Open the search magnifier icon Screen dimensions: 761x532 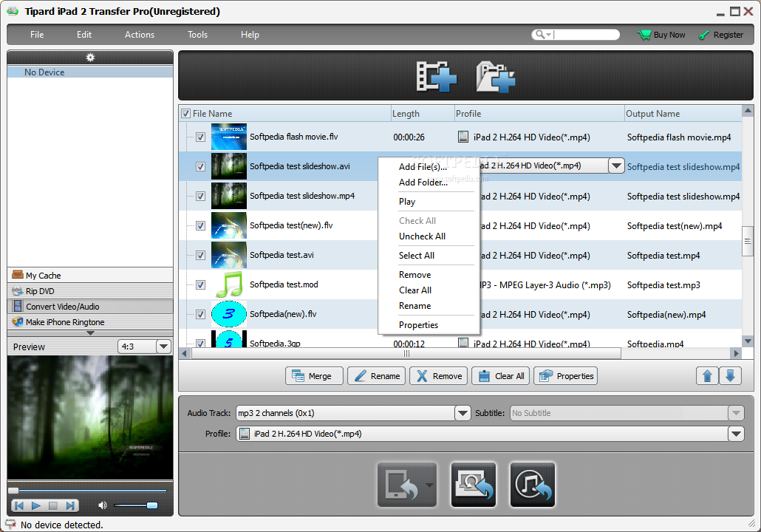(539, 35)
